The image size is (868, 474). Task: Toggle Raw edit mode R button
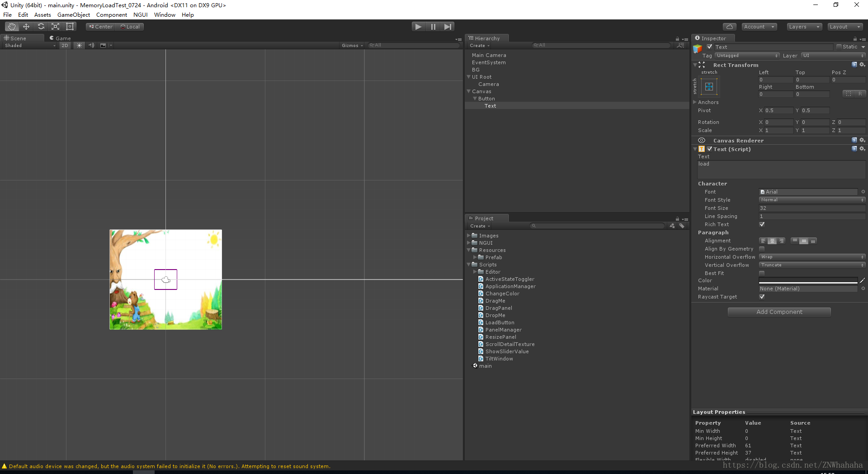pyautogui.click(x=860, y=94)
